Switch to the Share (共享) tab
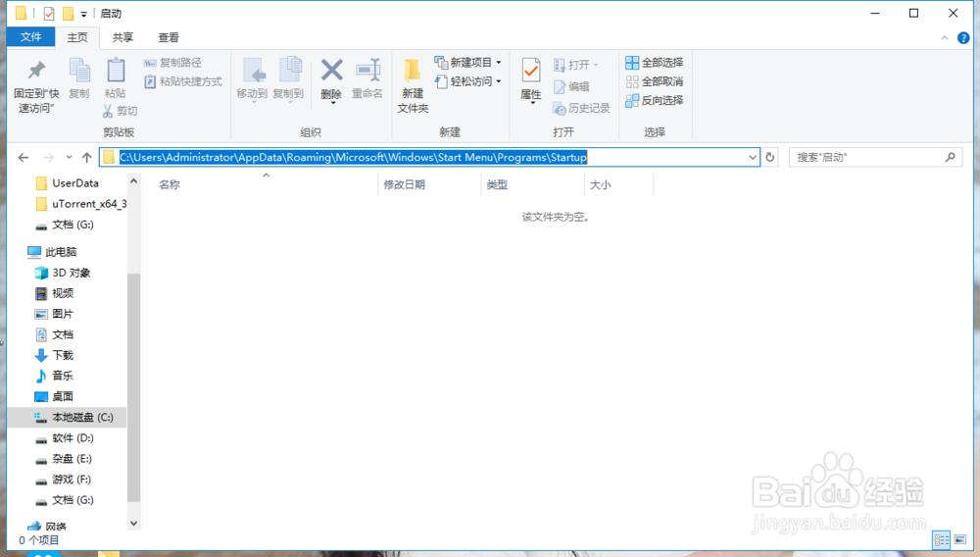This screenshot has width=980, height=557. click(122, 37)
